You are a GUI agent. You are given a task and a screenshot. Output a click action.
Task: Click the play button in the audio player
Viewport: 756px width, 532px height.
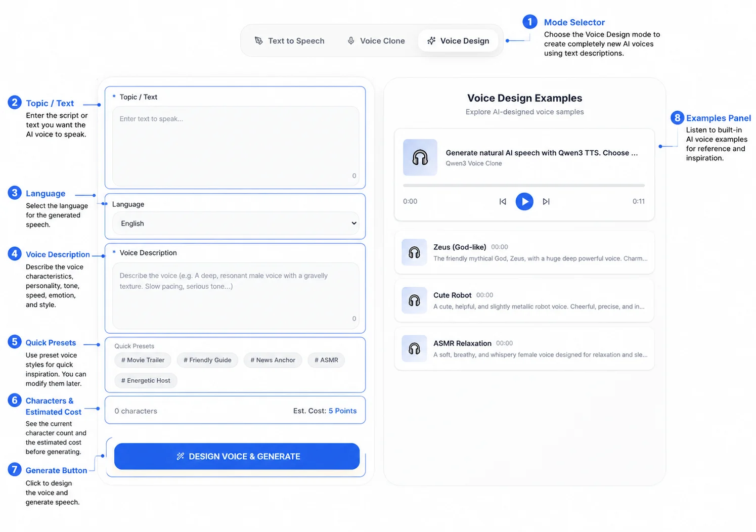pyautogui.click(x=524, y=201)
